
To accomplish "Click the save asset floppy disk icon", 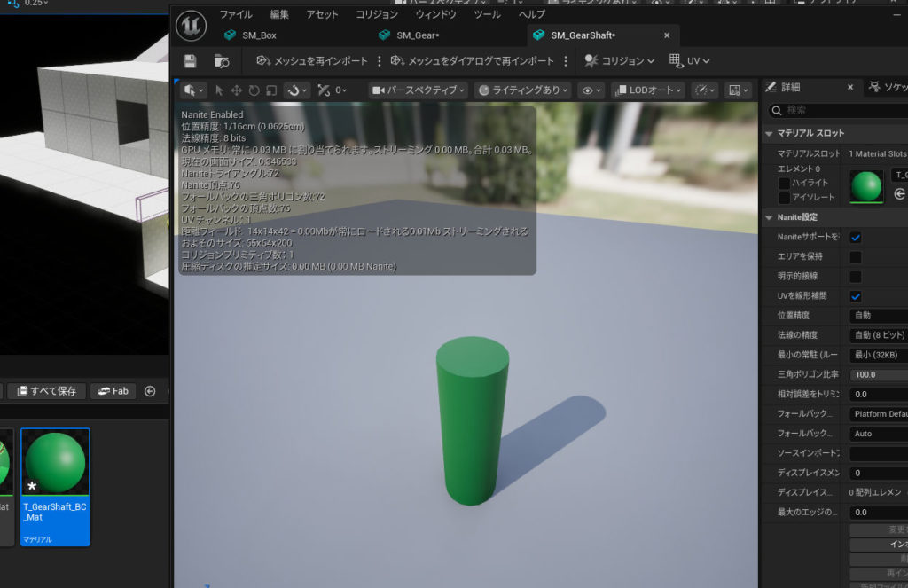I will [x=190, y=61].
